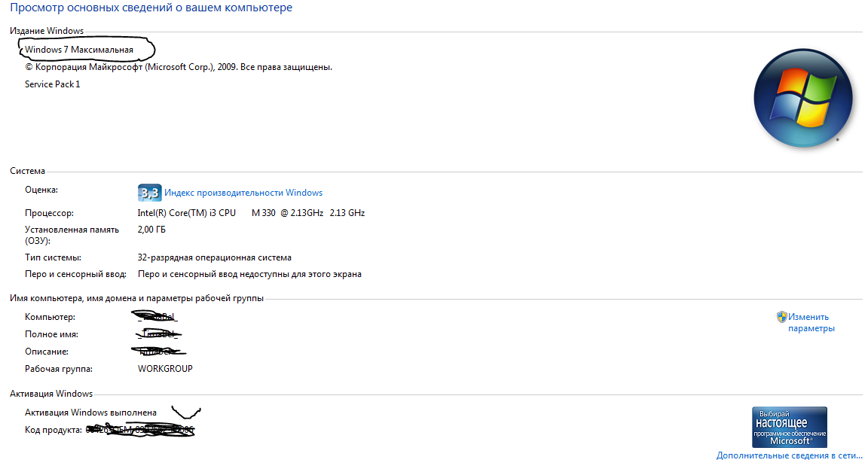Click the Оценка label
This screenshot has height=472, width=868.
pos(41,190)
